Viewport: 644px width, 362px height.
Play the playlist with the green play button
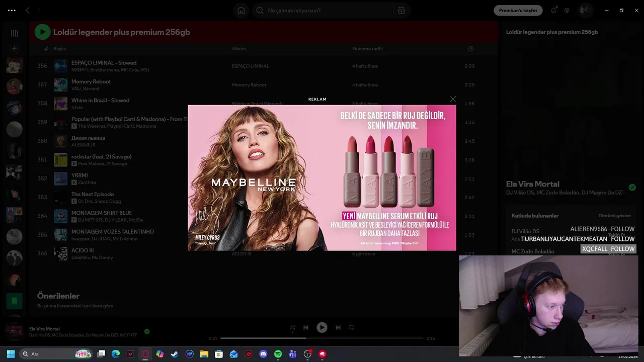tap(42, 32)
